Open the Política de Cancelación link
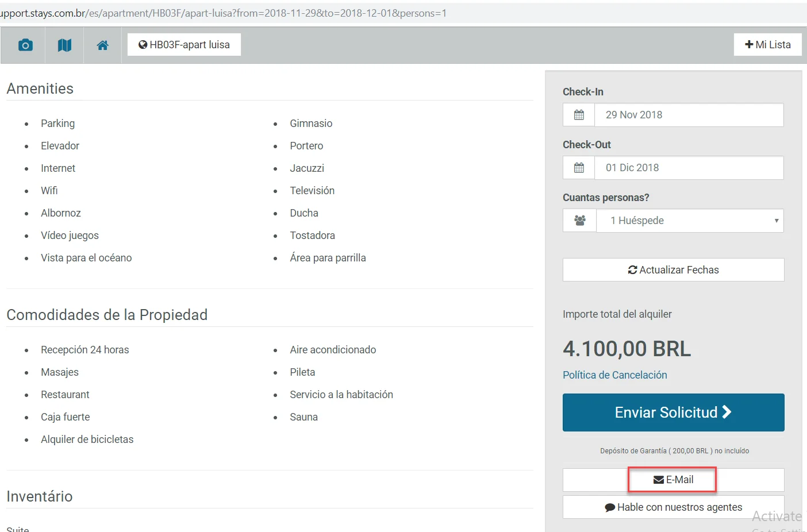 (x=614, y=375)
